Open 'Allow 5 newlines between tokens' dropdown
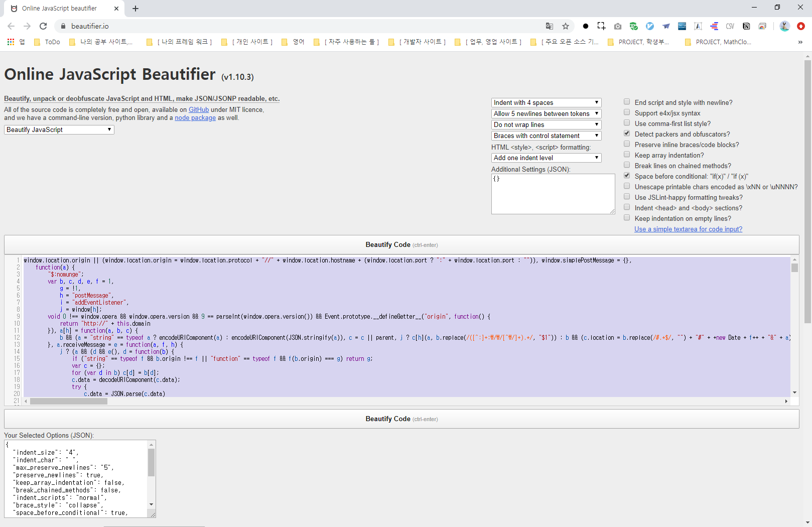 click(x=546, y=113)
